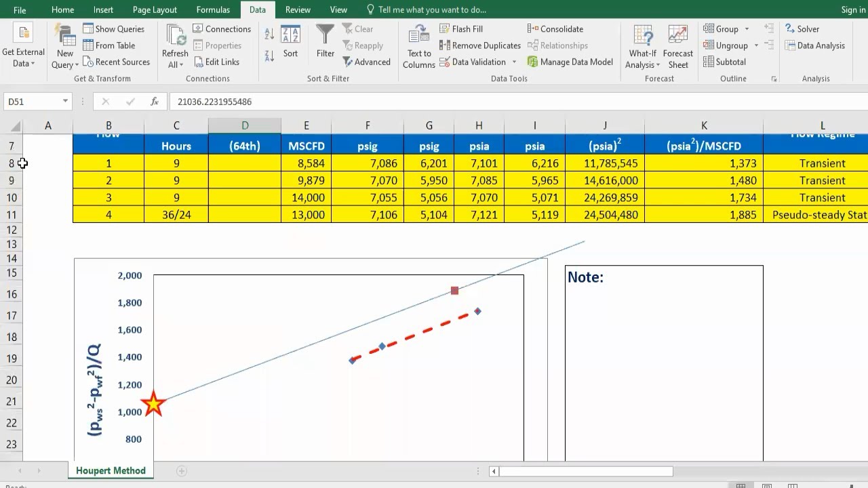Open the File tab

click(20, 9)
